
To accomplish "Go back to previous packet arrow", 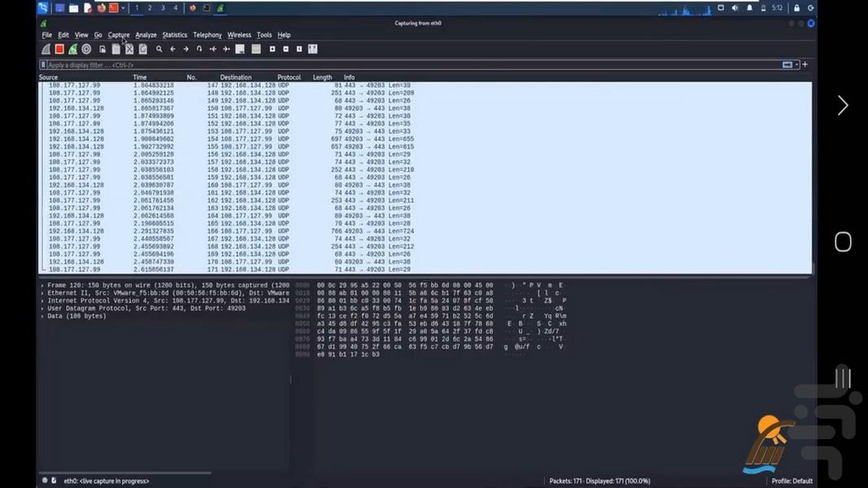I will point(172,50).
